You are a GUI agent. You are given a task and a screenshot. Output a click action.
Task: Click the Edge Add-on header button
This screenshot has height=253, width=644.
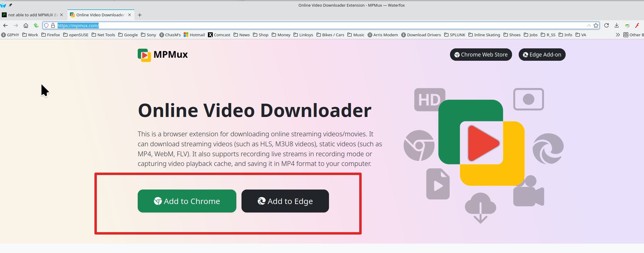[542, 55]
